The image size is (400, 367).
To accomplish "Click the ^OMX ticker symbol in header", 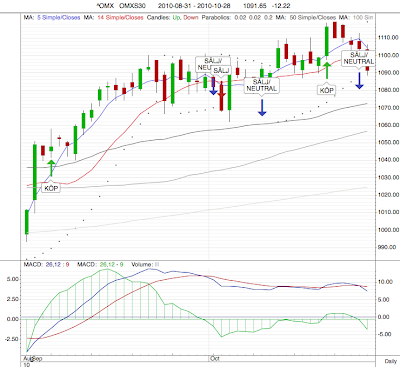I will (105, 6).
